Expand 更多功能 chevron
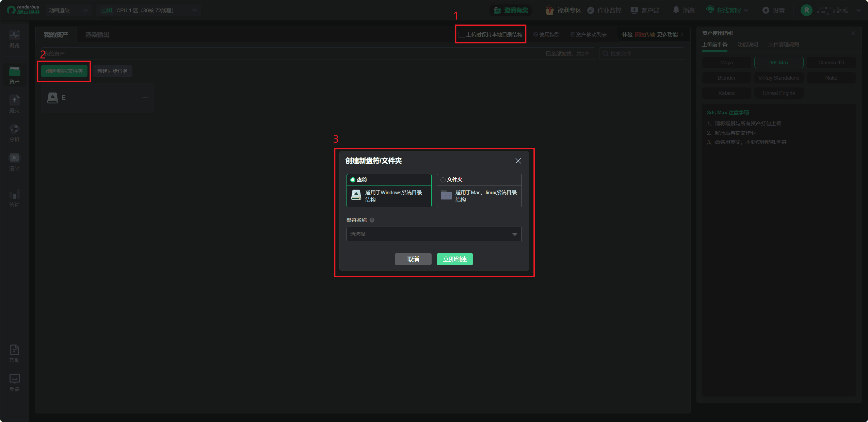Image resolution: width=868 pixels, height=422 pixels. click(x=682, y=34)
